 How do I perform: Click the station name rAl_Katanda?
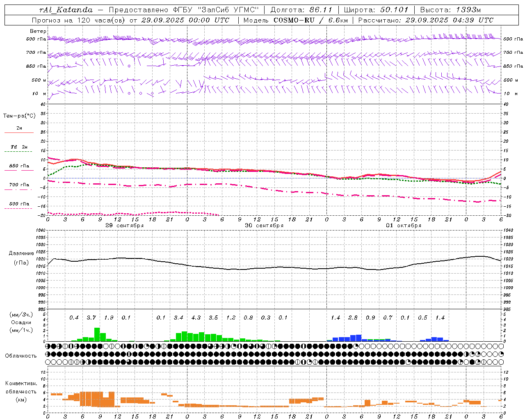point(66,10)
